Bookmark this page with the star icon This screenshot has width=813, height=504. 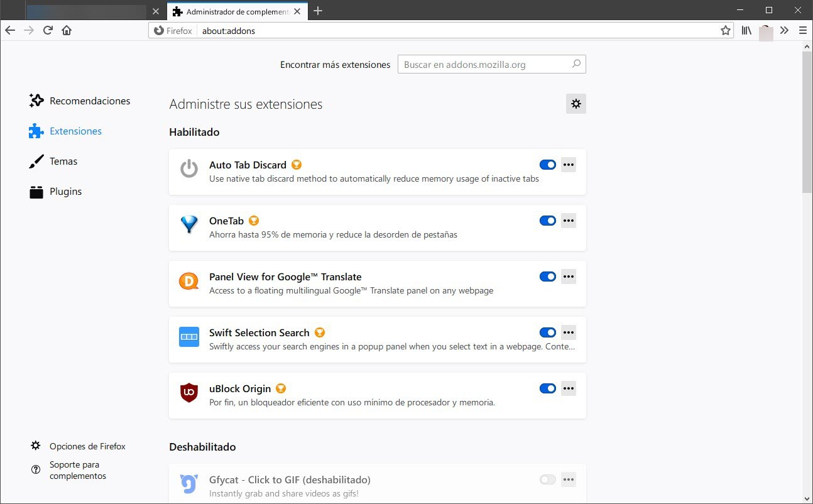tap(726, 30)
